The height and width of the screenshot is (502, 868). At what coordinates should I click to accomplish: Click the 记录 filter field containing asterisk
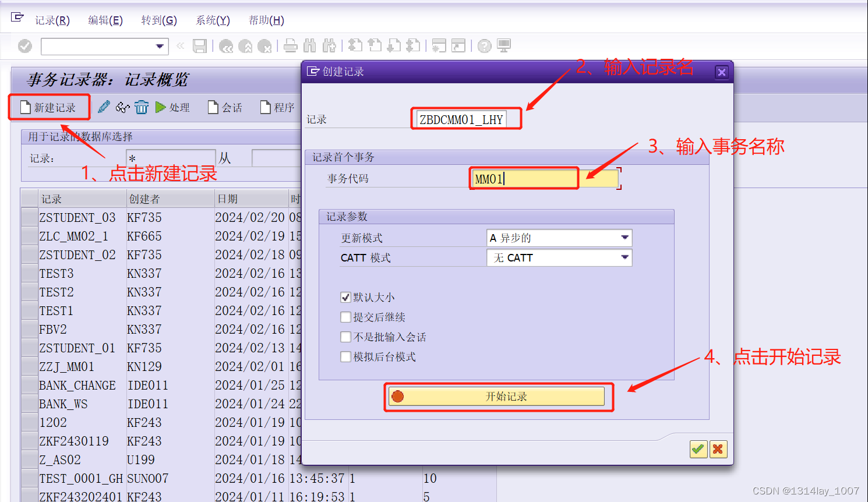(x=171, y=158)
